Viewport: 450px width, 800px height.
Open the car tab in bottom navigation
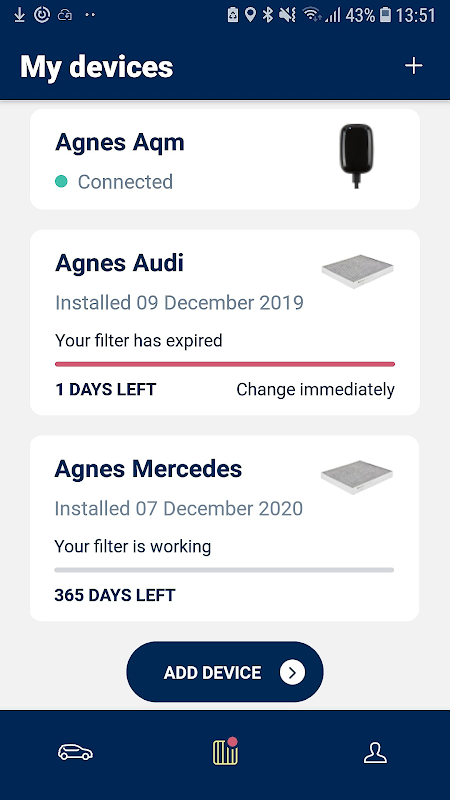pyautogui.click(x=76, y=752)
